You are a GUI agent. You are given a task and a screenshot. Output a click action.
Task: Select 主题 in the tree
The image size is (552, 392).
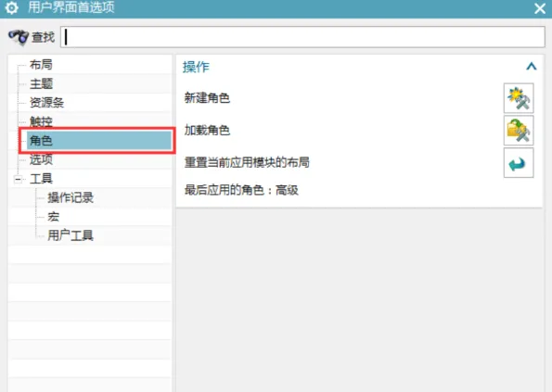click(x=41, y=83)
